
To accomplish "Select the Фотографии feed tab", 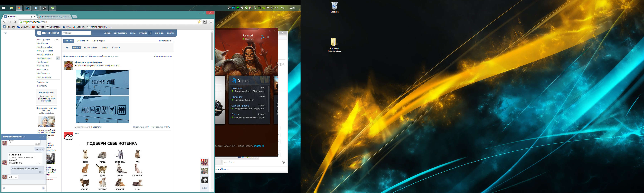I will click(91, 48).
